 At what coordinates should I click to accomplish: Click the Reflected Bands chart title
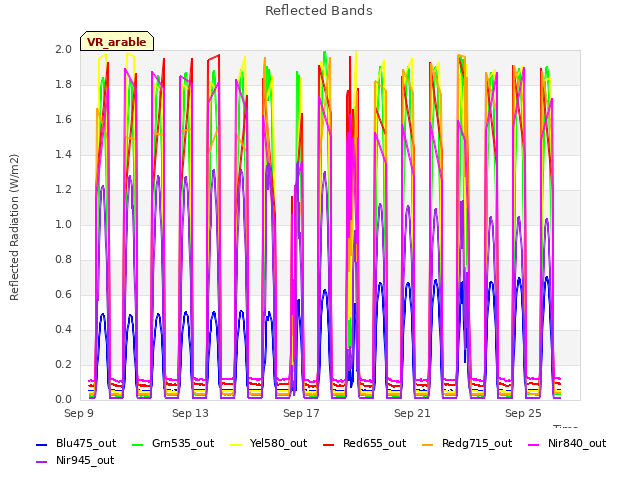tap(319, 11)
